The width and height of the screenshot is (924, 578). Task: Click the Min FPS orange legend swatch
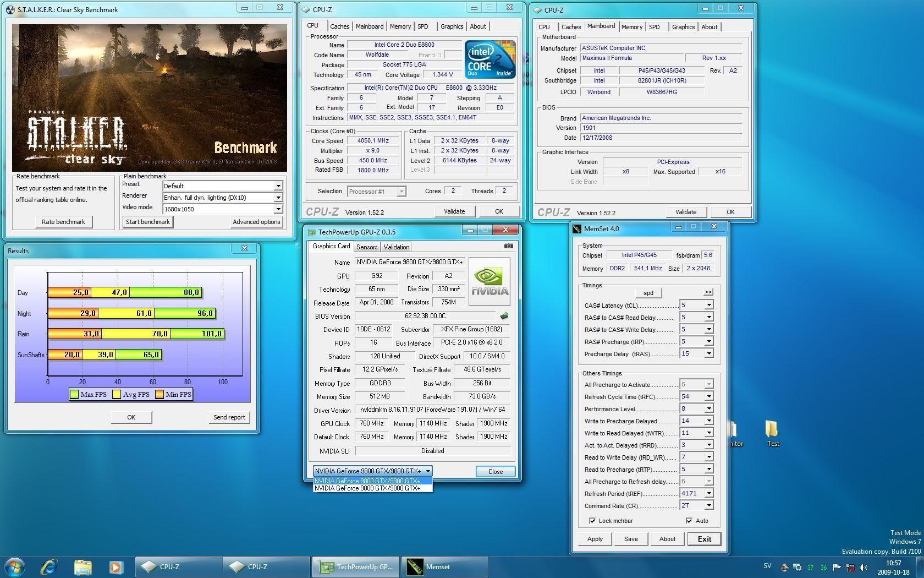click(159, 394)
